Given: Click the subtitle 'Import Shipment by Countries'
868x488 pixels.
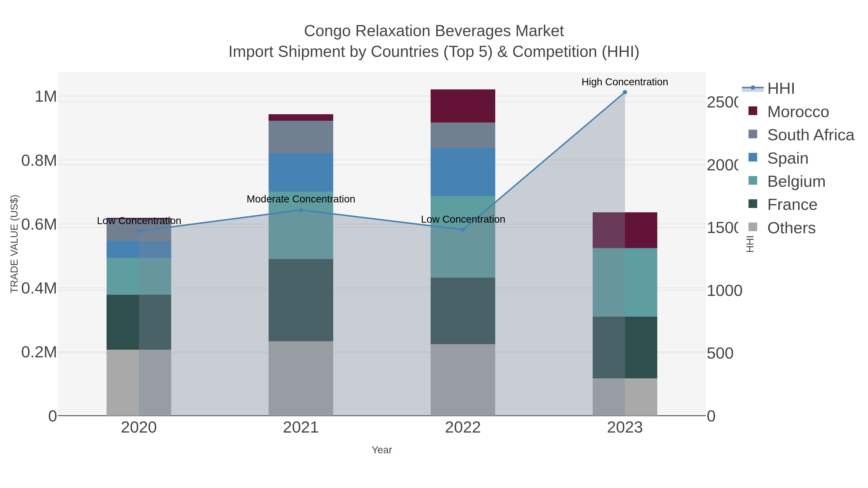Looking at the screenshot, I should pyautogui.click(x=334, y=52).
